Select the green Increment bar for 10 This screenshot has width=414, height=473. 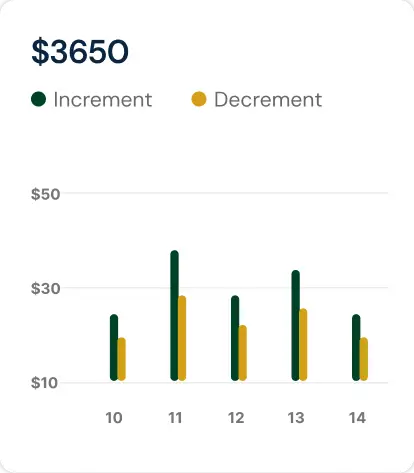[x=114, y=347]
